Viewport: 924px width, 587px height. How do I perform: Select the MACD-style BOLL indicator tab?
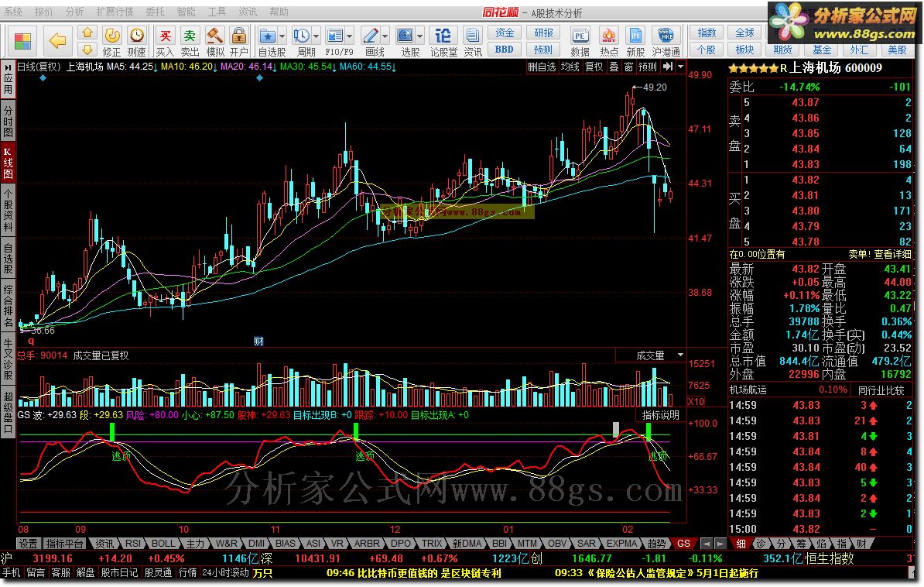(163, 544)
